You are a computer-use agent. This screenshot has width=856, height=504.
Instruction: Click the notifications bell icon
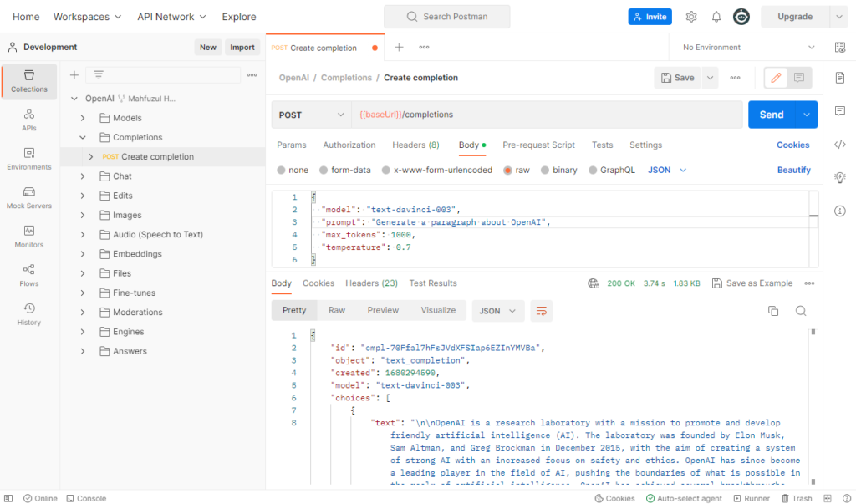716,17
